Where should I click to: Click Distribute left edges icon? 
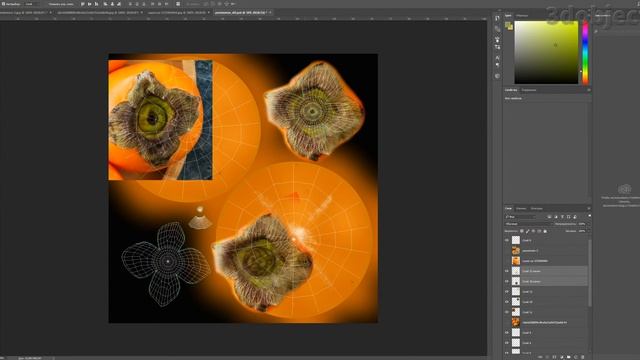click(x=153, y=4)
